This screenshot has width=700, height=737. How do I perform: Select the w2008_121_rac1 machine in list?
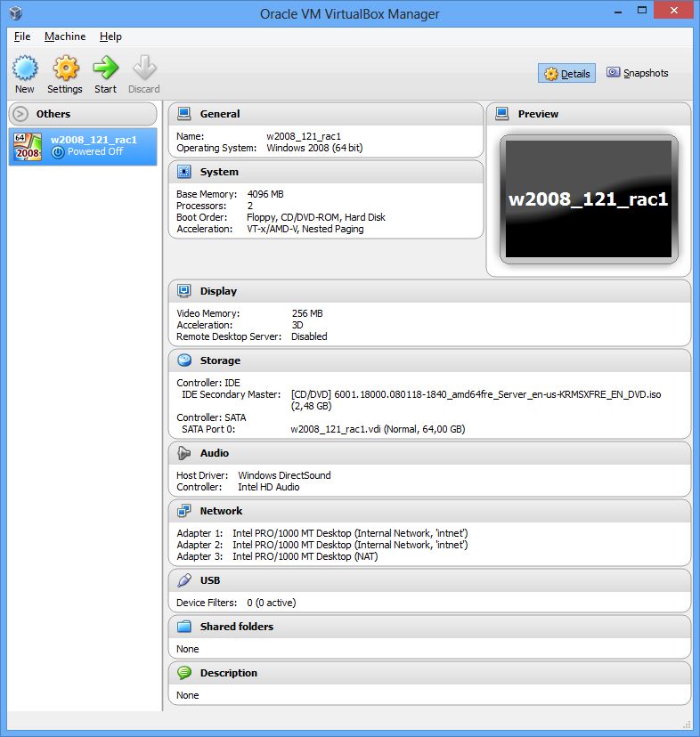click(83, 147)
